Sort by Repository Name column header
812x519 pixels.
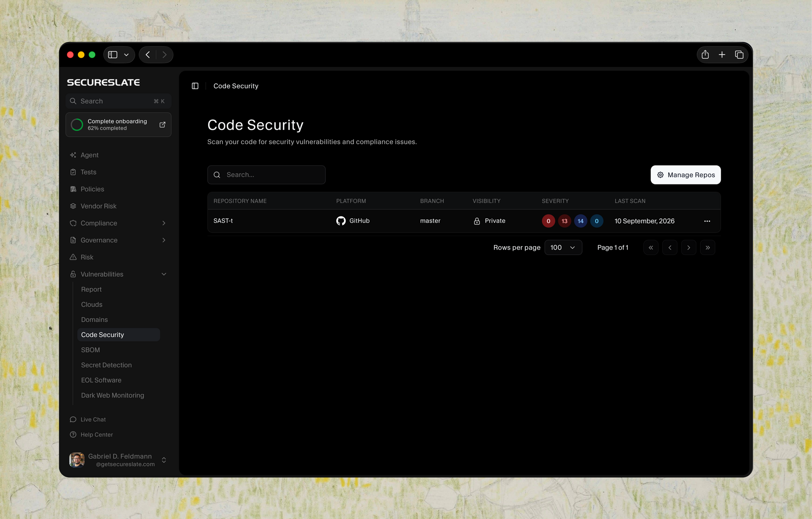(x=240, y=201)
